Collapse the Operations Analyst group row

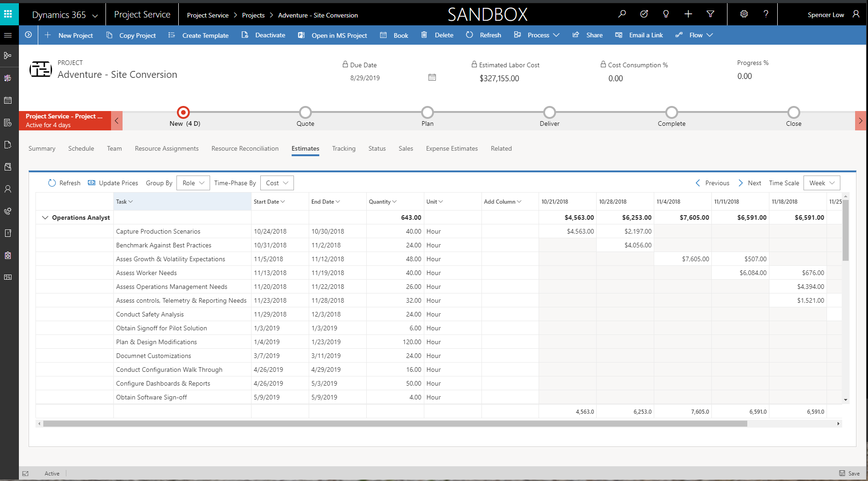[x=45, y=217]
